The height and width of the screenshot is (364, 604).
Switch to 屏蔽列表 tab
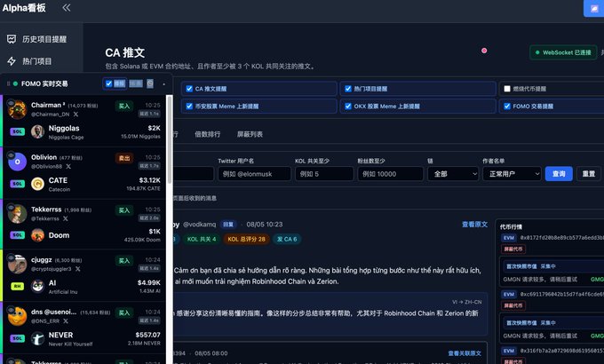pyautogui.click(x=250, y=134)
